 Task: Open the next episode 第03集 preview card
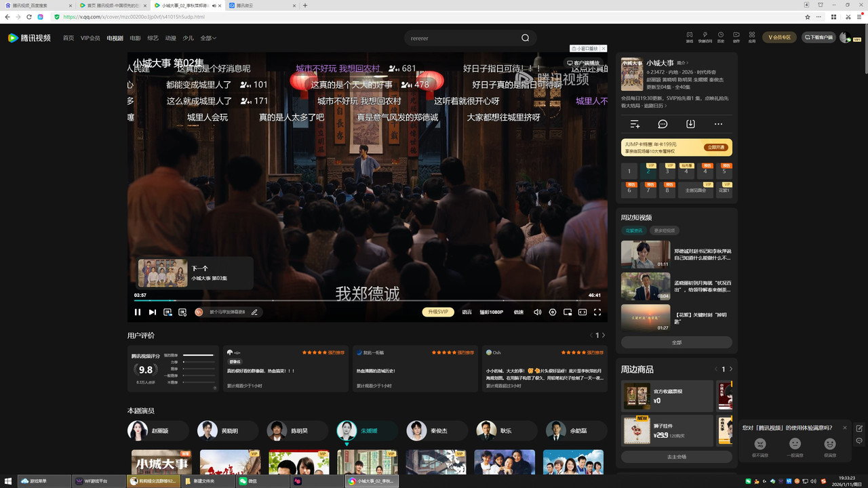pos(194,273)
